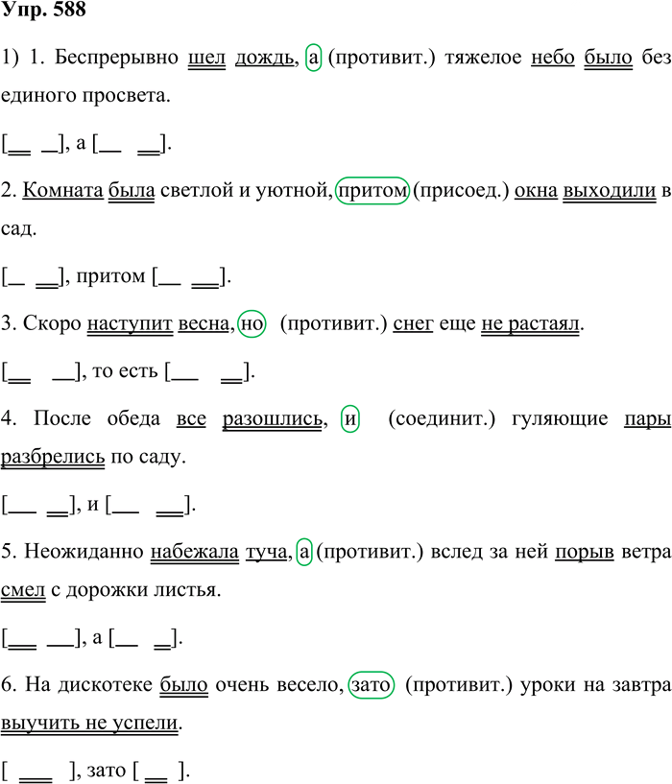Image resolution: width=672 pixels, height=784 pixels.
Task: Click the phrase "единого просвета"
Action: point(84,96)
